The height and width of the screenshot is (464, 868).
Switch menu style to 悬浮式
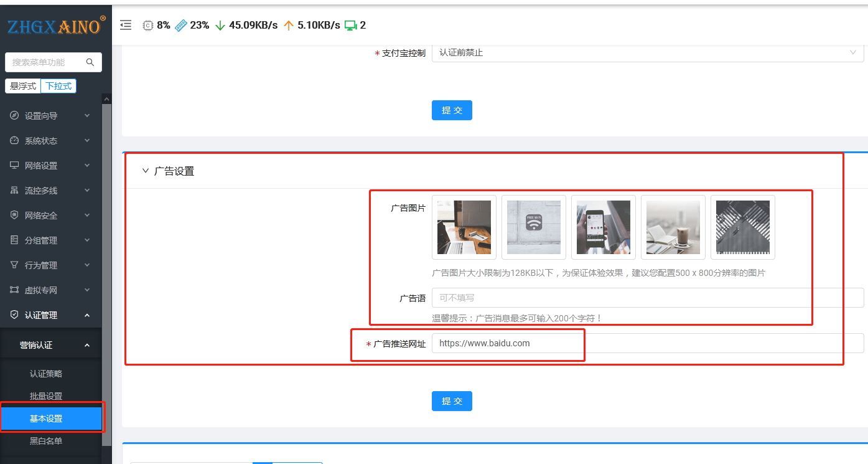23,86
